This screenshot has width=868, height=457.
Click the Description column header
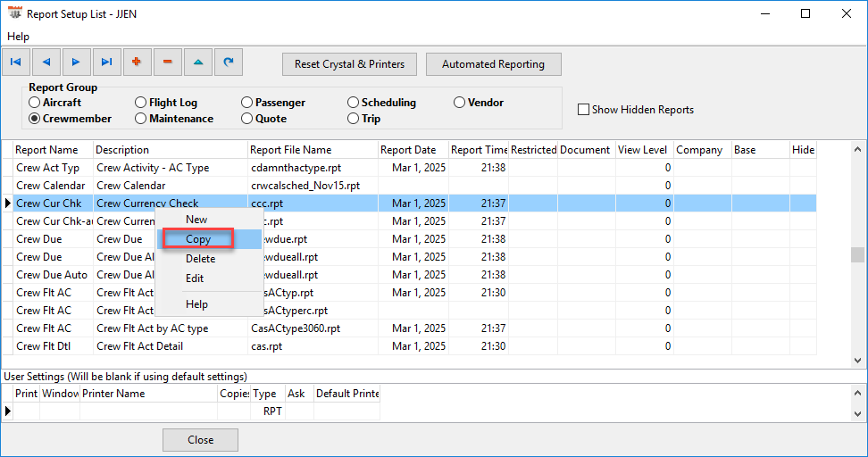[x=170, y=150]
